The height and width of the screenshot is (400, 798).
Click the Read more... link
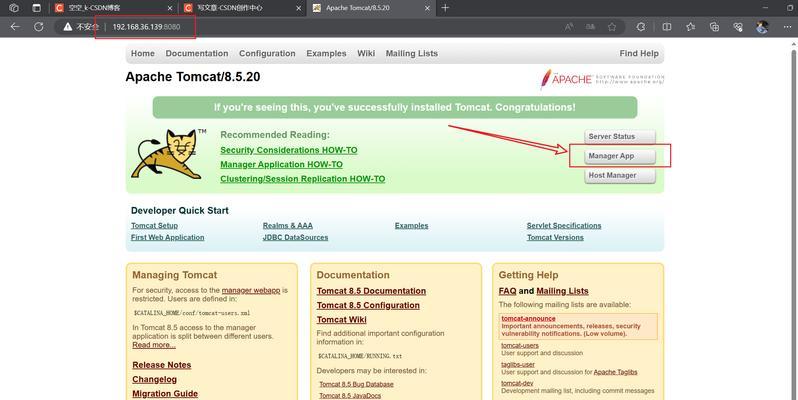tap(154, 345)
